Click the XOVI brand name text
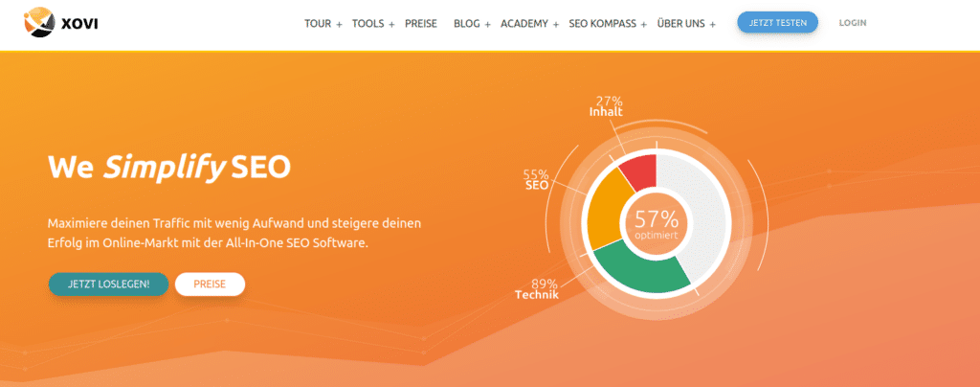The image size is (980, 387). 80,24
